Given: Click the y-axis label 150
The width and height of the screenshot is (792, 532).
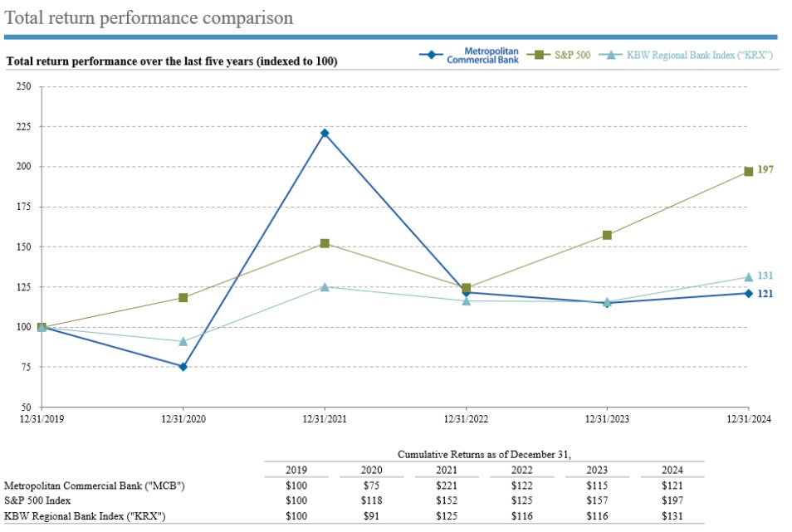Looking at the screenshot, I should pyautogui.click(x=24, y=246).
